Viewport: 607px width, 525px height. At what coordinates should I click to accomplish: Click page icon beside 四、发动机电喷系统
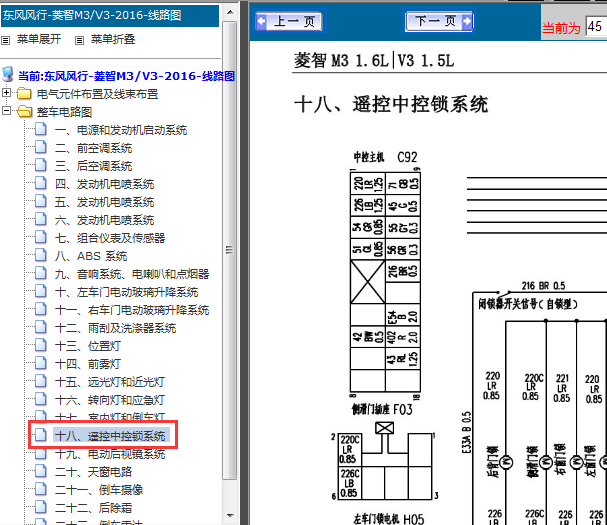(x=41, y=183)
